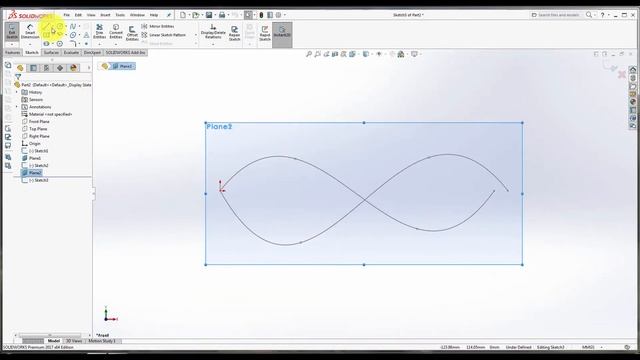Open the PropertyManager tab
Screen dimensions: 640x360
point(33,68)
